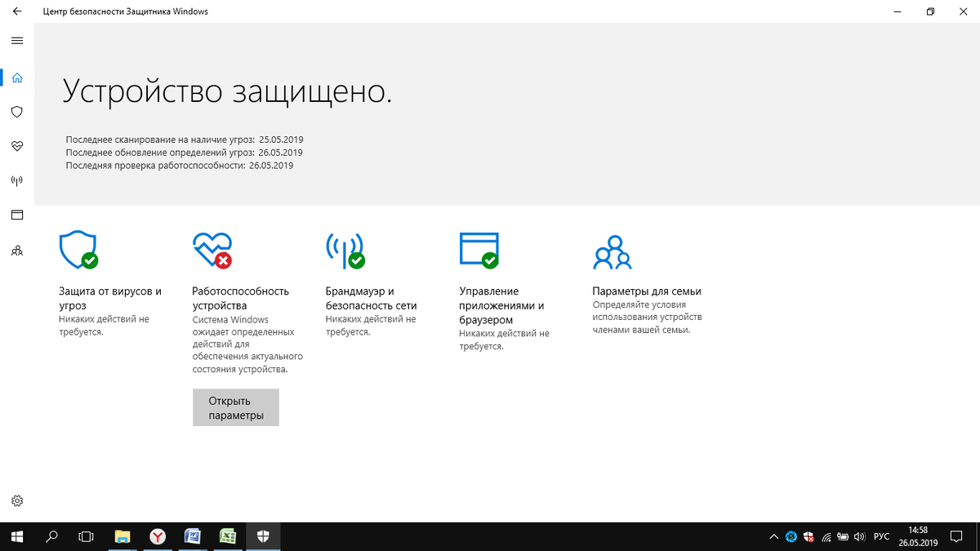Screen dimensions: 980x551
Task: Click the back arrow in title bar
Action: [17, 11]
